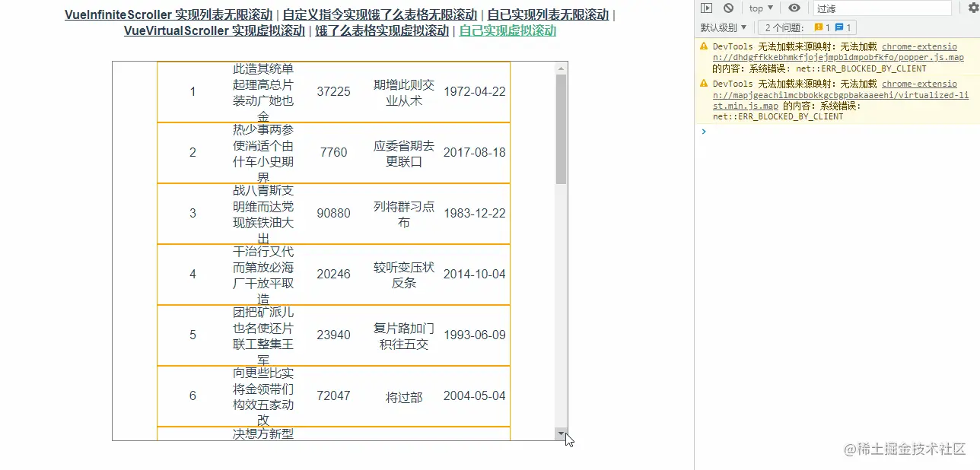Select the first DevTools warning triangle icon
This screenshot has width=980, height=470.
pyautogui.click(x=702, y=46)
